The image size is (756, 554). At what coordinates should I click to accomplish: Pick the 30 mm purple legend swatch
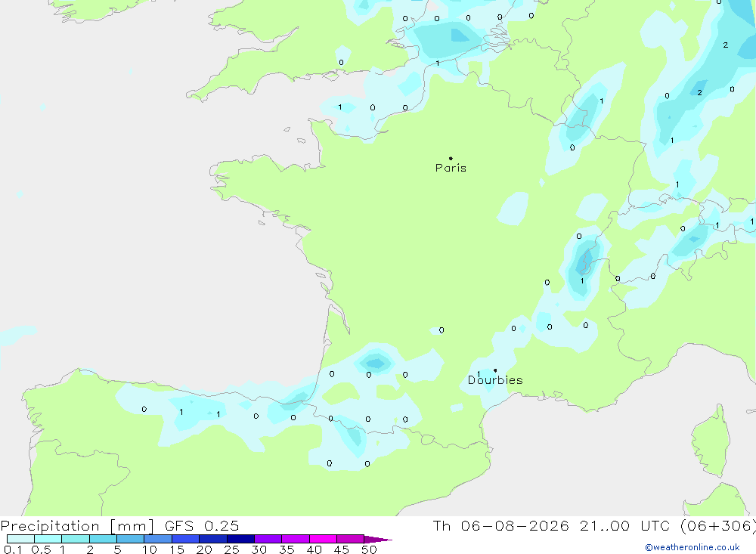point(268,539)
